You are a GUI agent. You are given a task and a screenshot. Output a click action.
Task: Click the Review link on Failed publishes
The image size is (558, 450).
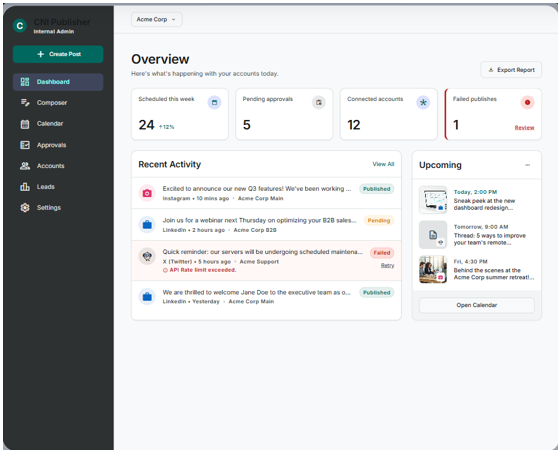click(524, 128)
